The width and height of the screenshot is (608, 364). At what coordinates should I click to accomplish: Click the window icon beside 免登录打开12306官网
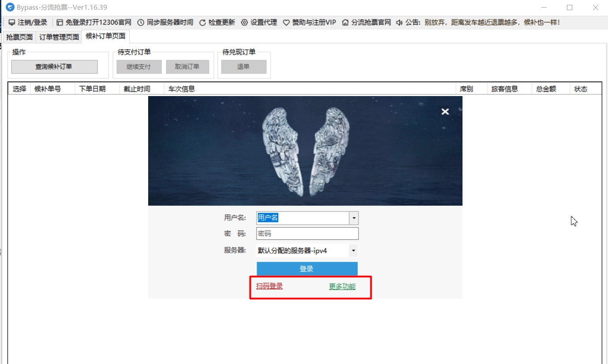(60, 22)
